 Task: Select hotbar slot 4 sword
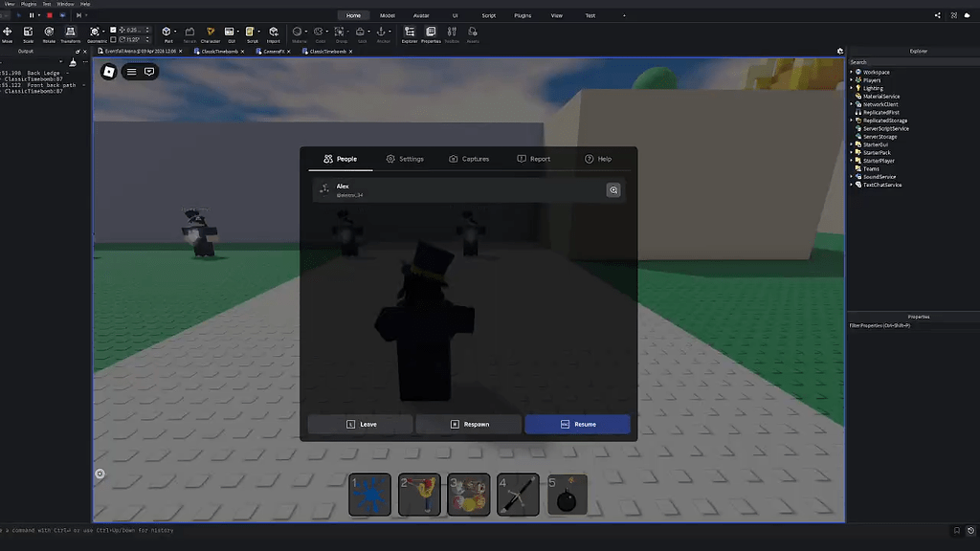tap(518, 495)
